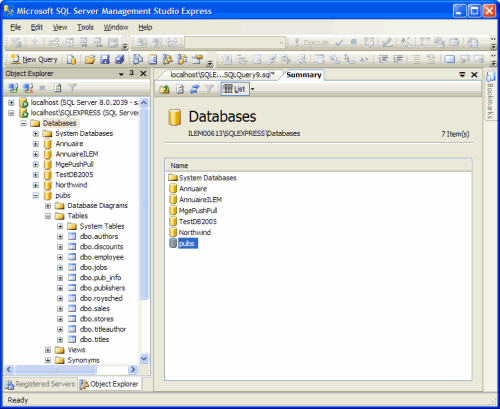Toggle auto-hide pin on Object Explorer
This screenshot has height=409, width=500.
pos(132,73)
